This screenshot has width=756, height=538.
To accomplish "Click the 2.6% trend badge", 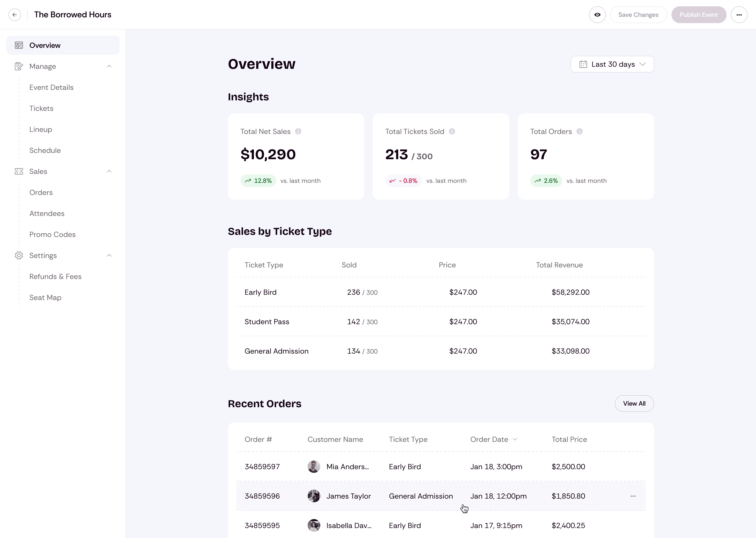I will click(x=546, y=181).
